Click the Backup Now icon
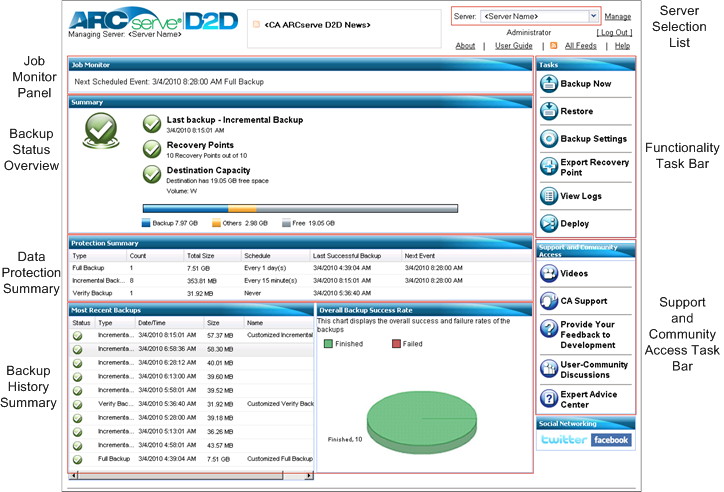 [549, 84]
